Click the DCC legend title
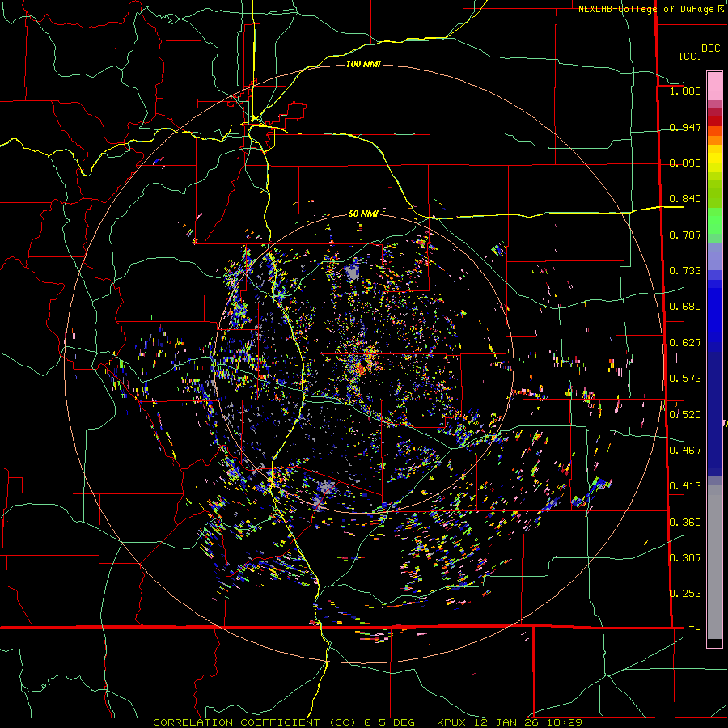Screen dimensions: 728x728 pyautogui.click(x=710, y=49)
